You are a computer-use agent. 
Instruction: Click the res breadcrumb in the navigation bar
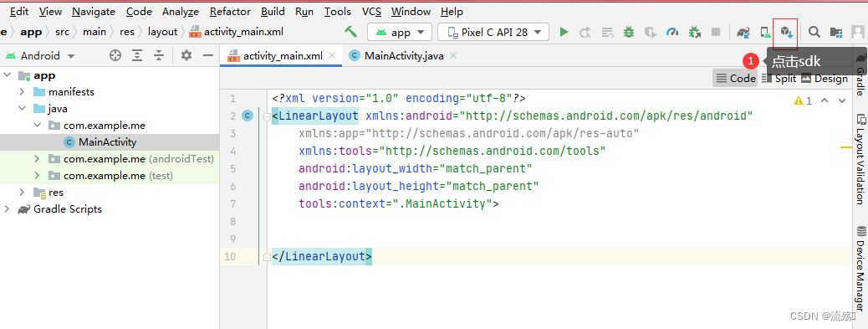pos(127,32)
